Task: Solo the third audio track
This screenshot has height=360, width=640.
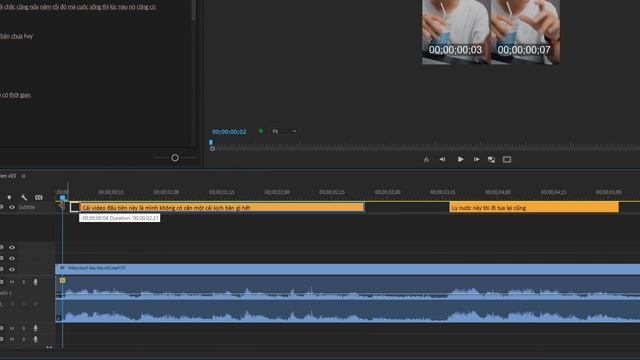Action: point(24,339)
